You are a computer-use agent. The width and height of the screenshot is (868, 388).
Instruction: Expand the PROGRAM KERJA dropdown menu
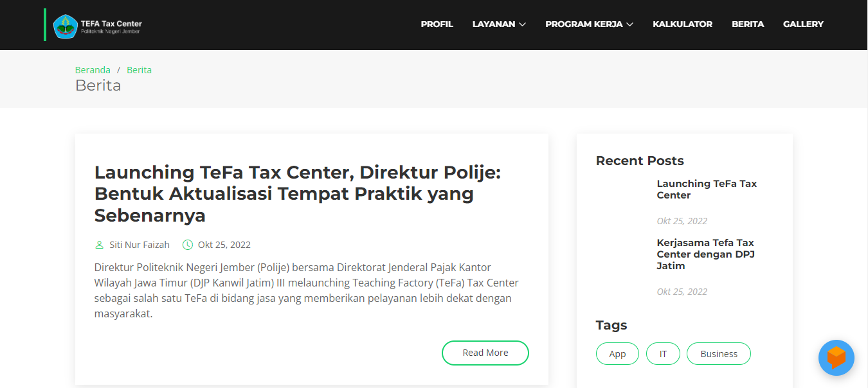click(x=589, y=24)
